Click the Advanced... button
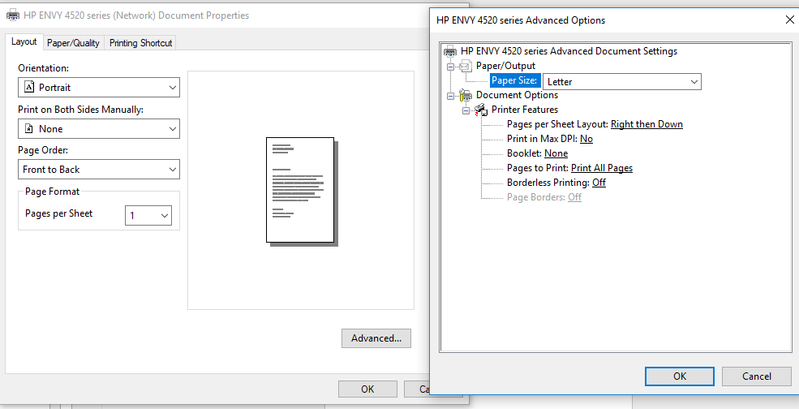Viewport: 799px width, 409px height. click(376, 338)
